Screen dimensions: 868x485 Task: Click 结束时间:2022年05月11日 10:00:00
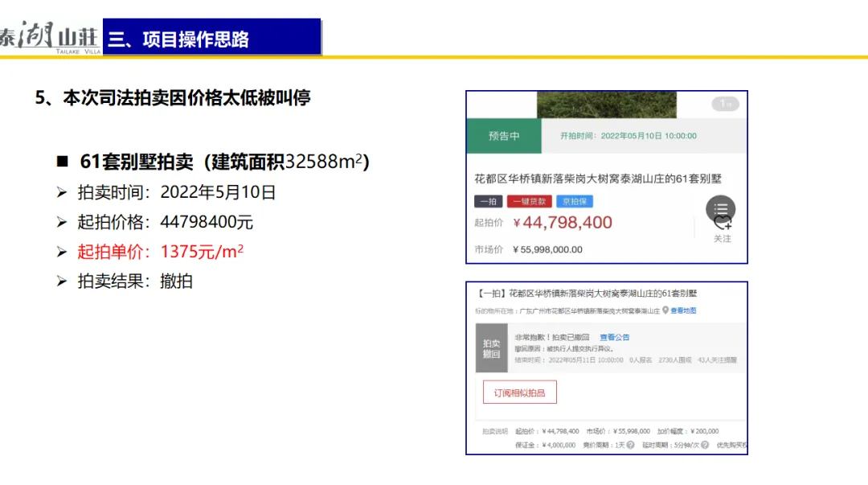click(569, 360)
